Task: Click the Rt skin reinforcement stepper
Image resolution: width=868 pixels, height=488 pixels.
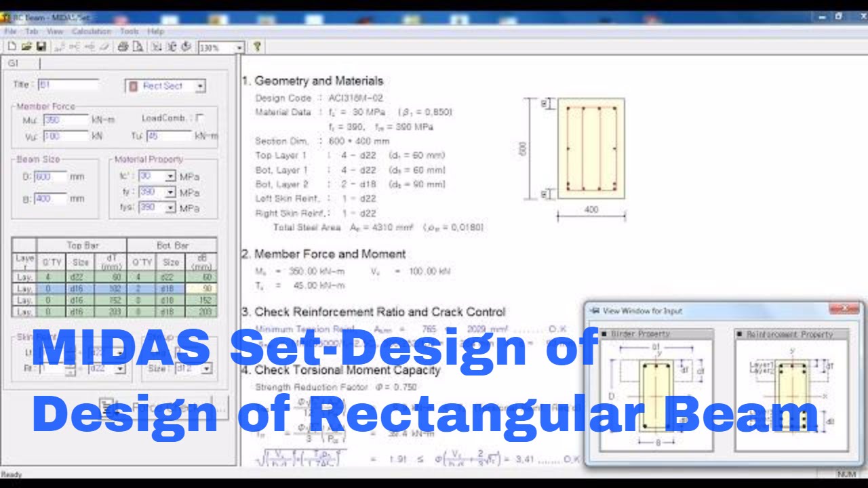Action: pos(70,369)
